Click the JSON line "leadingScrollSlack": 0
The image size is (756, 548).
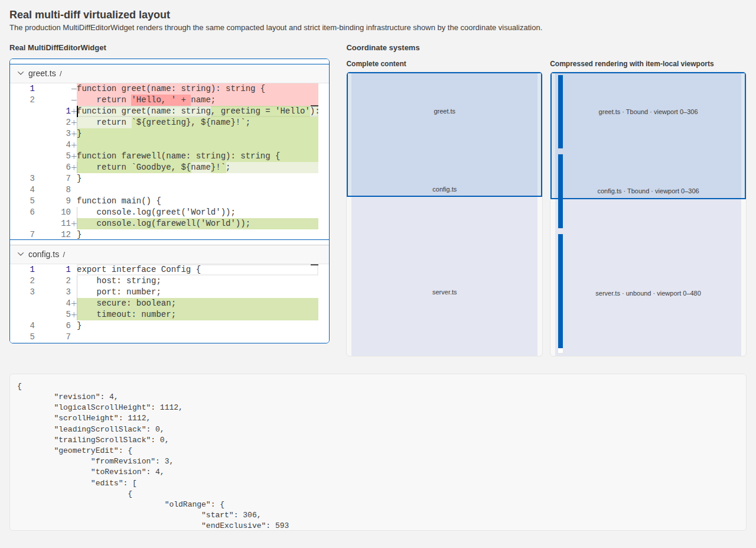109,429
